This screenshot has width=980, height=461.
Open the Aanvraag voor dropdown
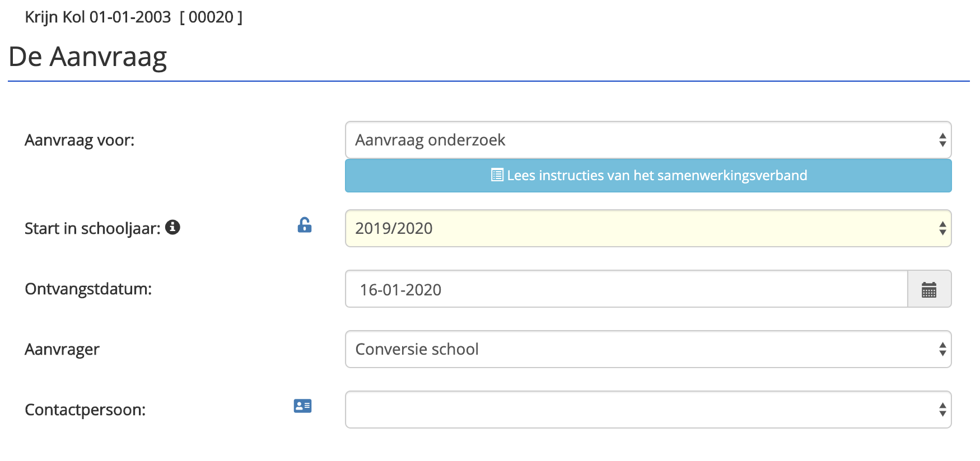648,140
